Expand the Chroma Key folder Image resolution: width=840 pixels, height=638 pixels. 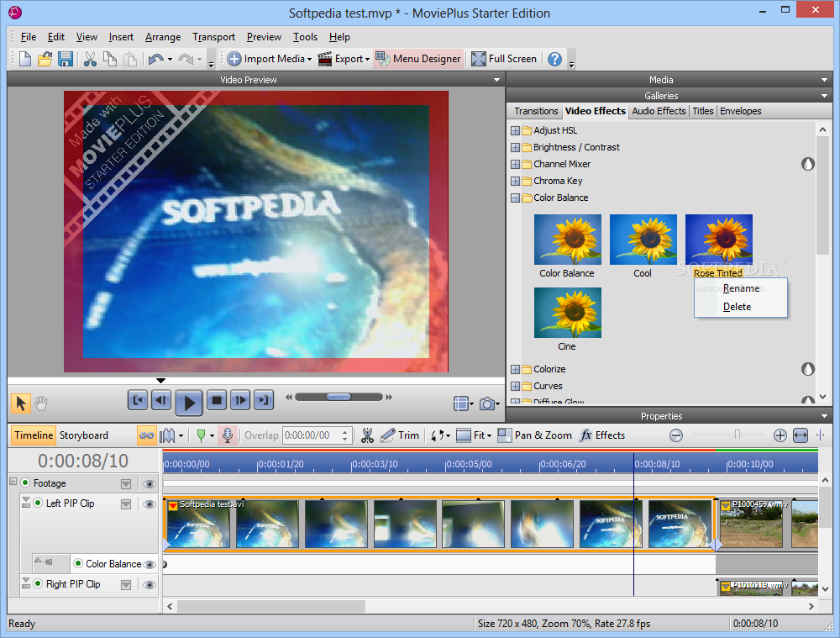coord(515,181)
